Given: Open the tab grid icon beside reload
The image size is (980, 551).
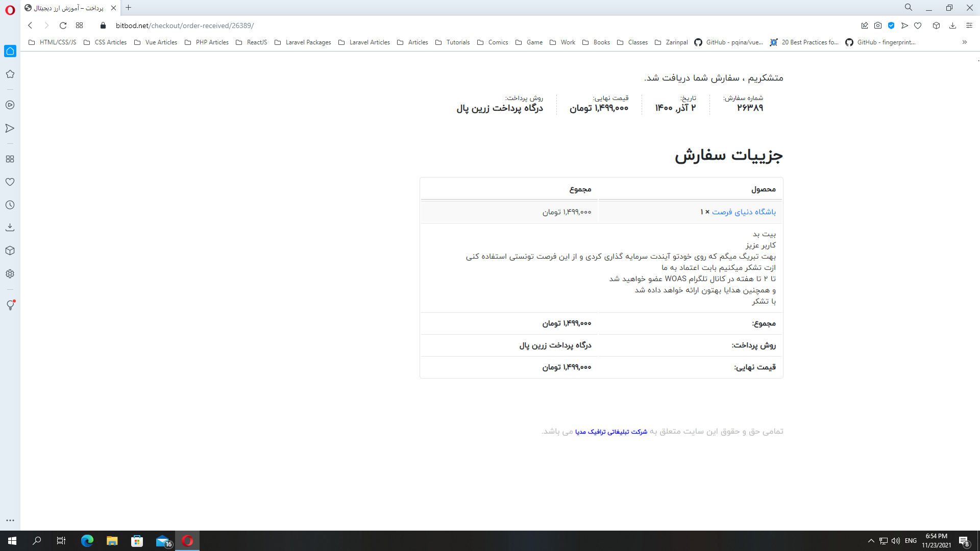Looking at the screenshot, I should coord(79,26).
